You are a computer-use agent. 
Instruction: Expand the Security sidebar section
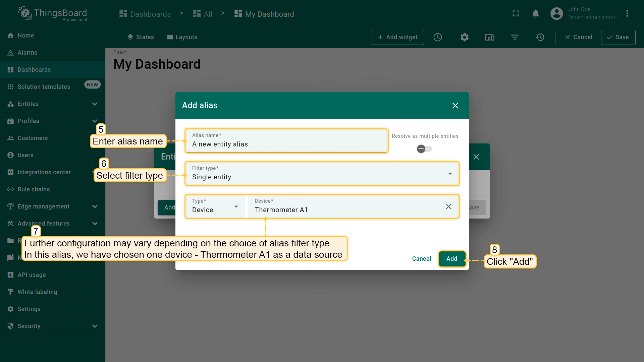pos(95,326)
